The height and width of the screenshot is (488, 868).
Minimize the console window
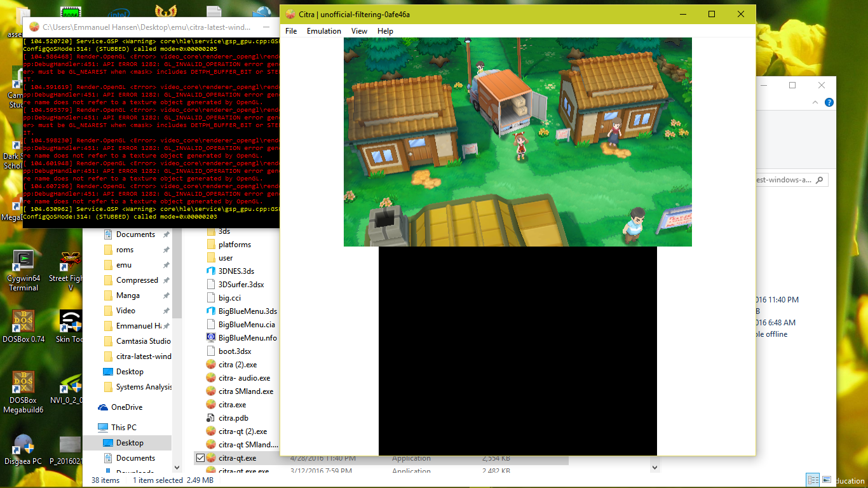tap(267, 27)
